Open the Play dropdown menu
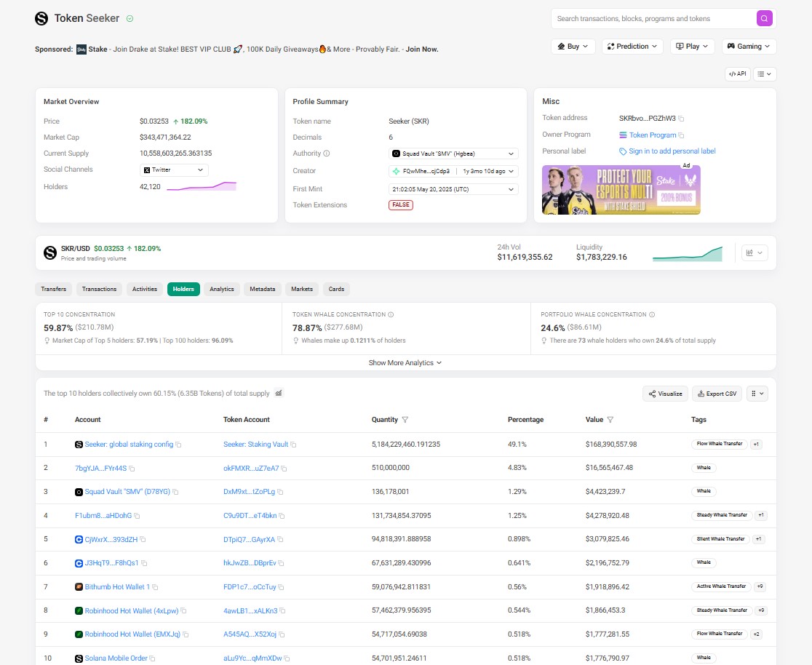 pos(693,46)
